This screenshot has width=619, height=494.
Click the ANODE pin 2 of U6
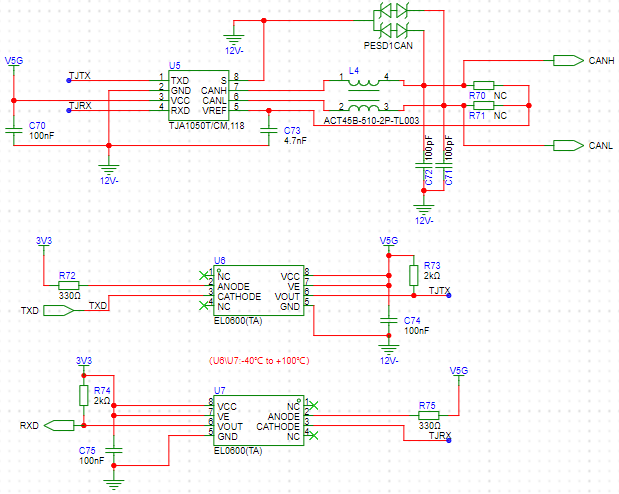(209, 285)
